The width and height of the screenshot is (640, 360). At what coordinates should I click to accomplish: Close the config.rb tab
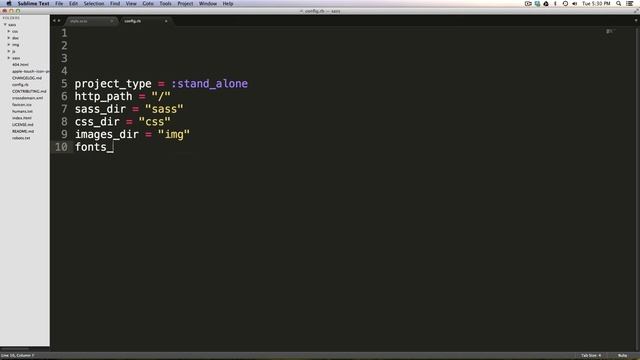coord(166,21)
